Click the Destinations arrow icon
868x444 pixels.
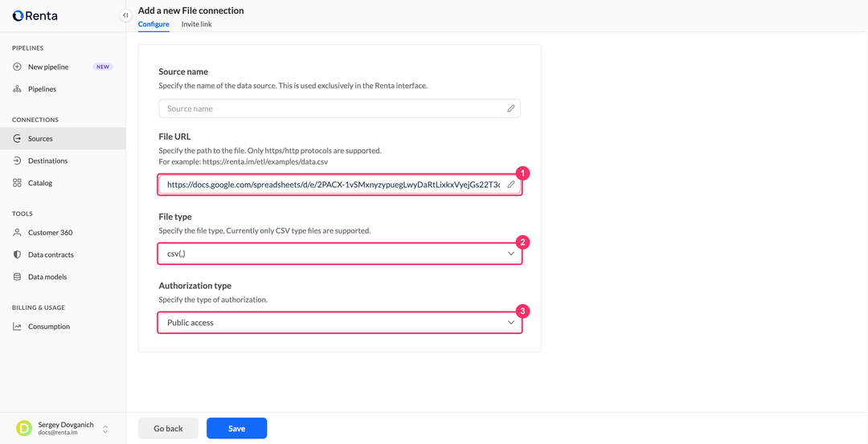[17, 161]
